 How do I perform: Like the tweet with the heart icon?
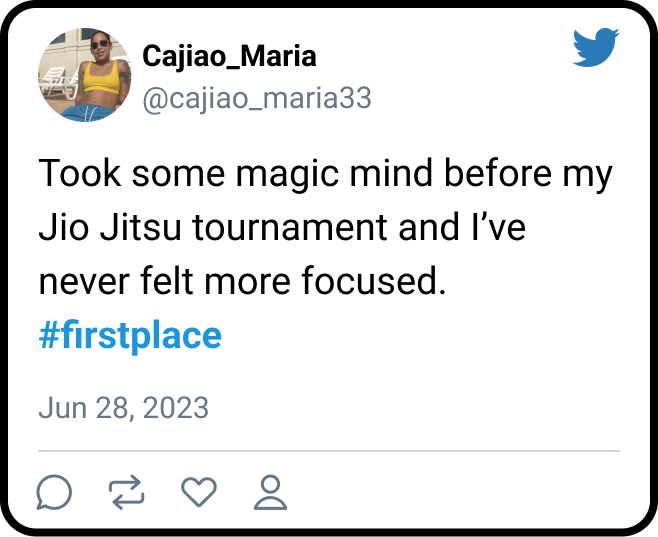click(x=199, y=491)
